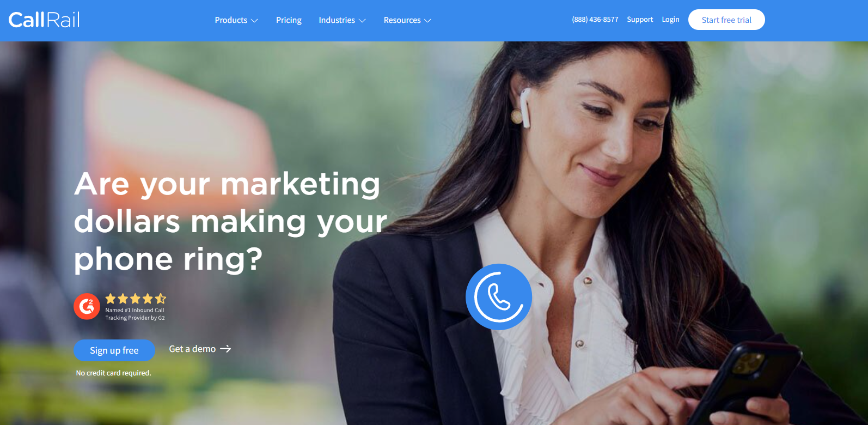Image resolution: width=868 pixels, height=425 pixels.
Task: Click the Start free trial button
Action: 726,20
